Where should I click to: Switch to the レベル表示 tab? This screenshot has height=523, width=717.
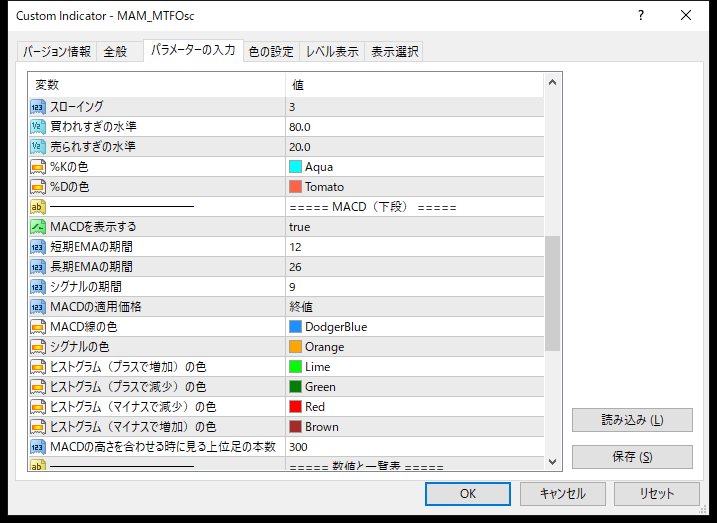click(332, 51)
